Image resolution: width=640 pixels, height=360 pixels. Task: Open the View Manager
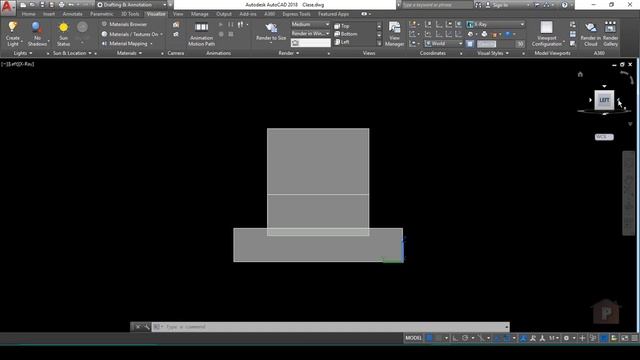pyautogui.click(x=394, y=34)
